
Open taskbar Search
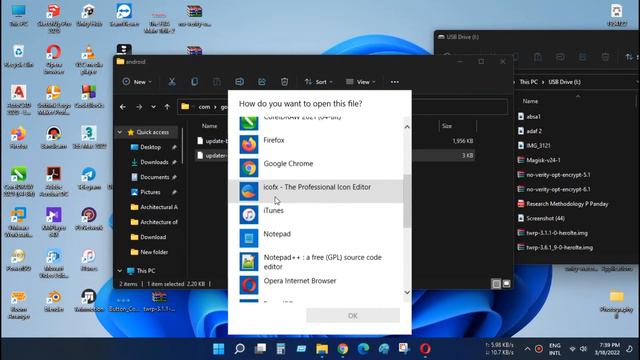coord(240,349)
